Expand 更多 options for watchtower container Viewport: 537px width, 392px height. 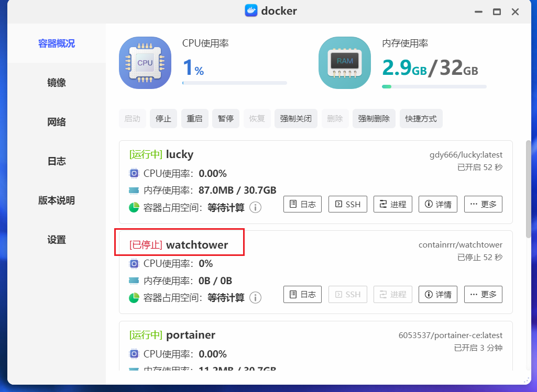pos(483,294)
